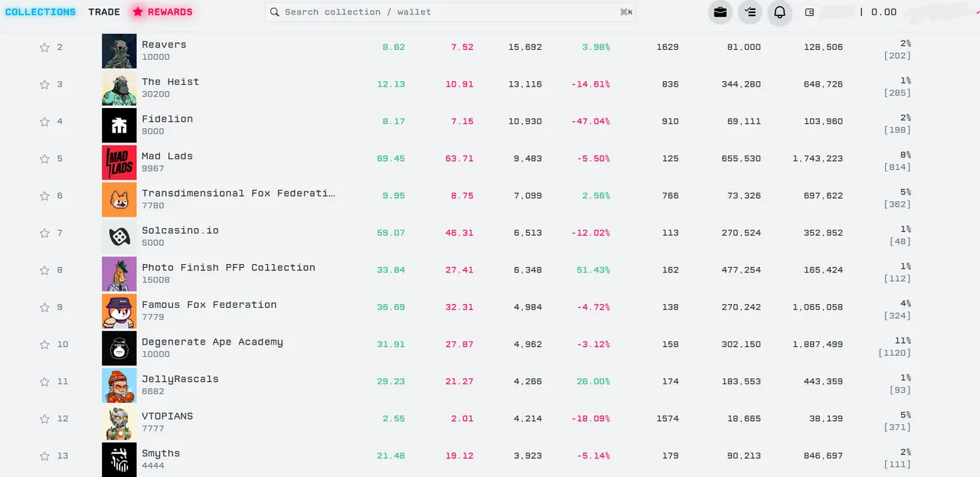980x477 pixels.
Task: Click the ⌘K shortcut hint in search
Action: pyautogui.click(x=626, y=12)
